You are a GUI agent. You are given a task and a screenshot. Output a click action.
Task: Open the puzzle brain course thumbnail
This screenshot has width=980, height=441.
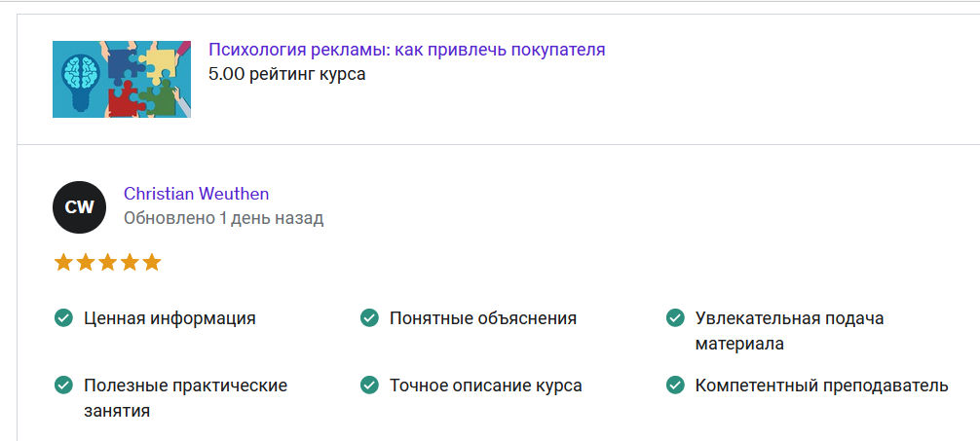pos(121,79)
